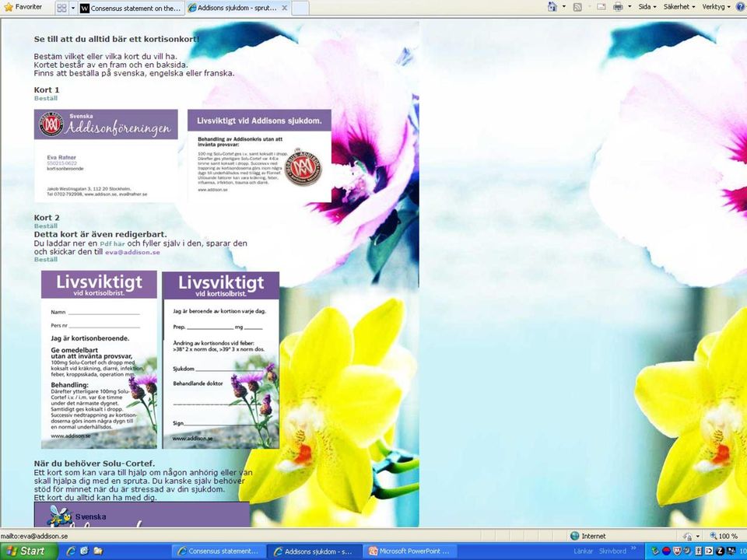Image resolution: width=747 pixels, height=560 pixels.
Task: Launch Internet Explorer from quick launch
Action: pyautogui.click(x=72, y=551)
